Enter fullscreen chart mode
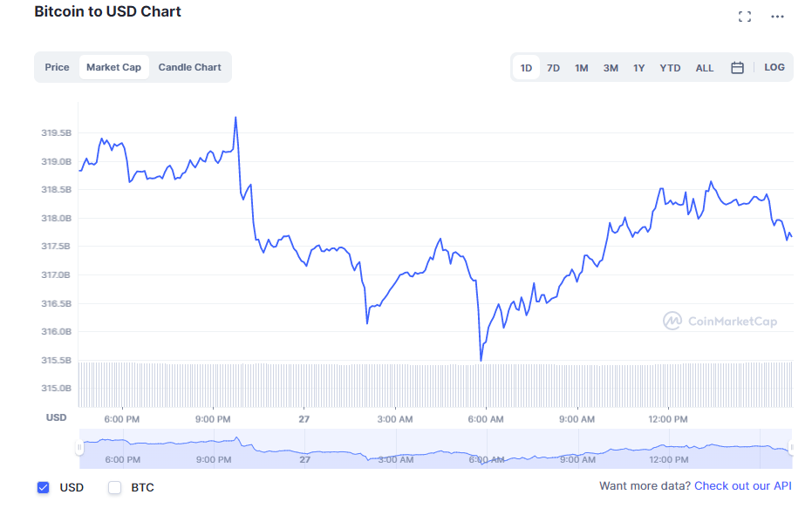 click(x=744, y=17)
